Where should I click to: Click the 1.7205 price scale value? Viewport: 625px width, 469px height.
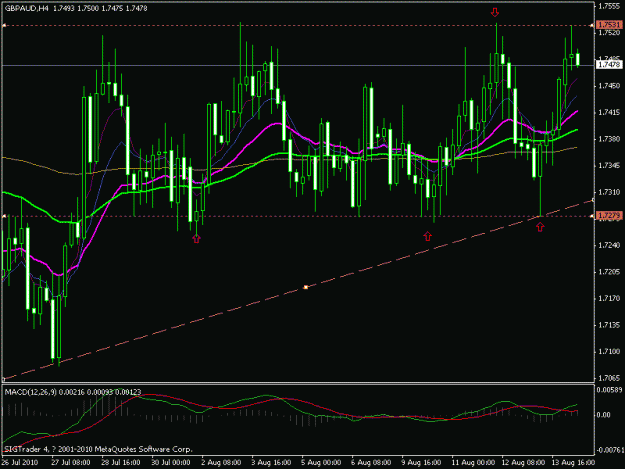coord(609,272)
